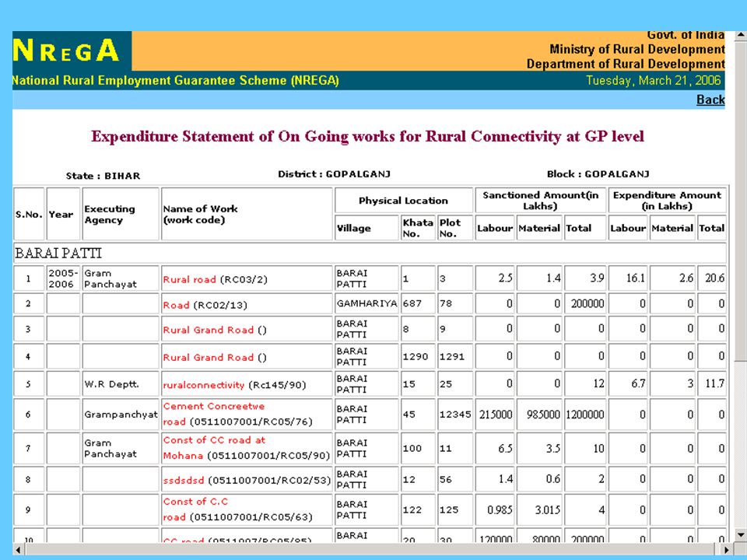Click the 687 khata number cell
Image resolution: width=747 pixels, height=560 pixels.
pos(418,303)
